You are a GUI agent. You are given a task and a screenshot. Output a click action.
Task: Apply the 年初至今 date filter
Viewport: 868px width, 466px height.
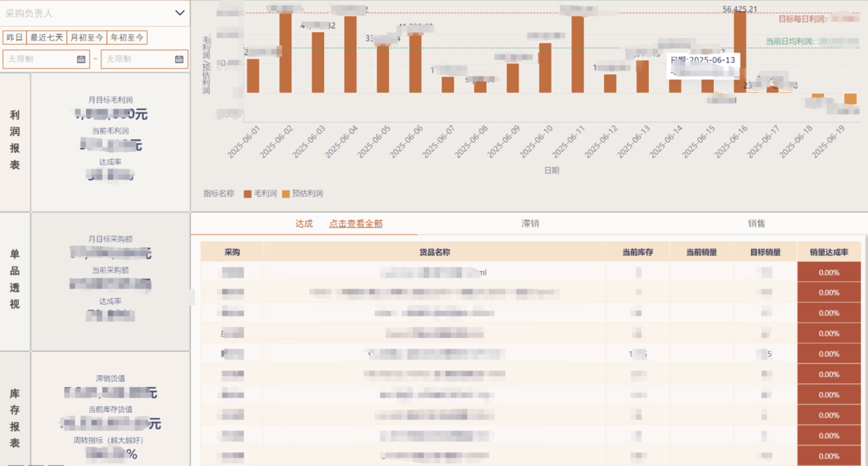click(127, 38)
